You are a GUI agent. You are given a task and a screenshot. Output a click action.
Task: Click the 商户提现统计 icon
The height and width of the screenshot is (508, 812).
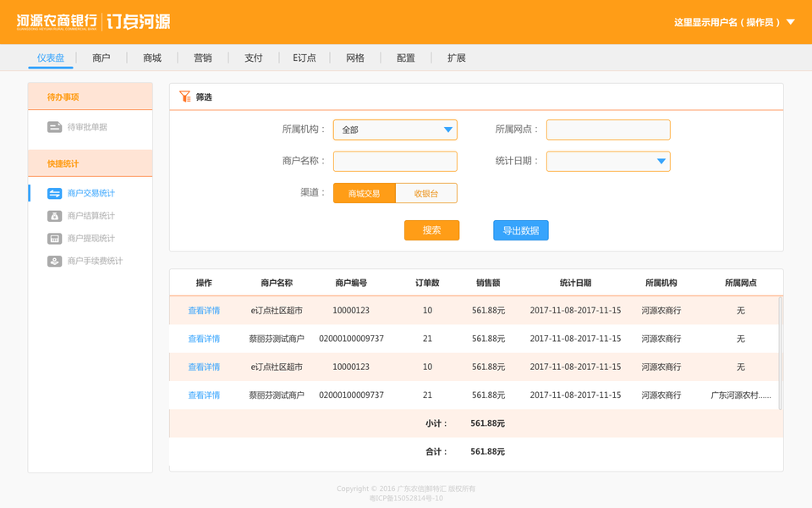(x=54, y=239)
